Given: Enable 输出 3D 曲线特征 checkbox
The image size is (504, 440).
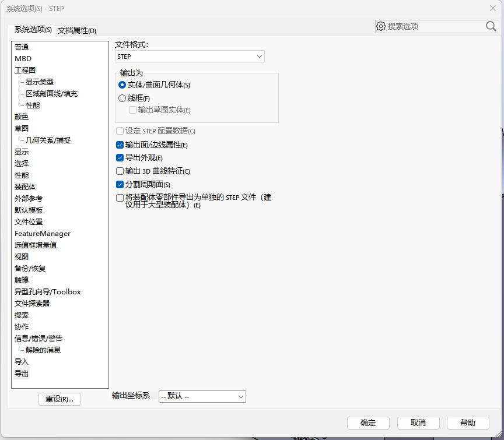Looking at the screenshot, I should point(120,171).
